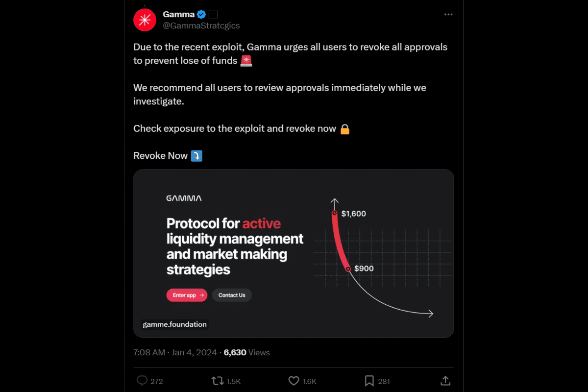Open Gamma's profile by clicking the avatar

click(145, 20)
